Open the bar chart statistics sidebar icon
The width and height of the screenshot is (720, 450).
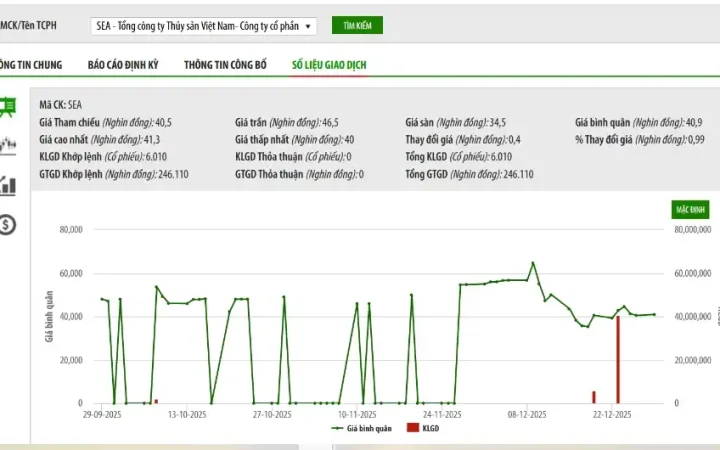coord(8,186)
